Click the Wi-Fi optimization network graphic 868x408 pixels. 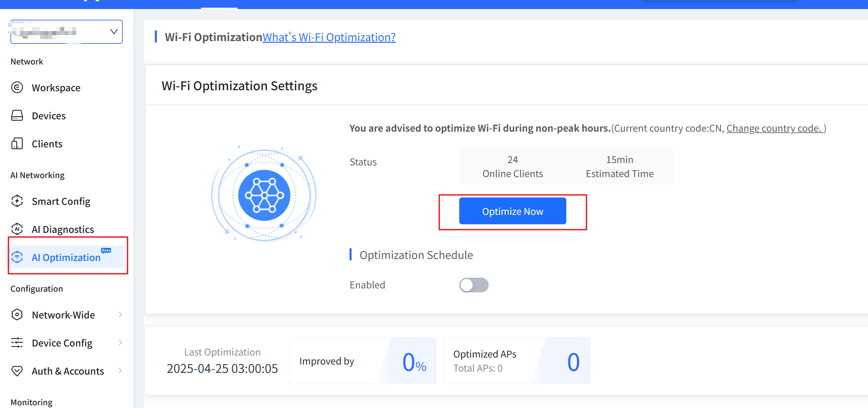(x=264, y=195)
